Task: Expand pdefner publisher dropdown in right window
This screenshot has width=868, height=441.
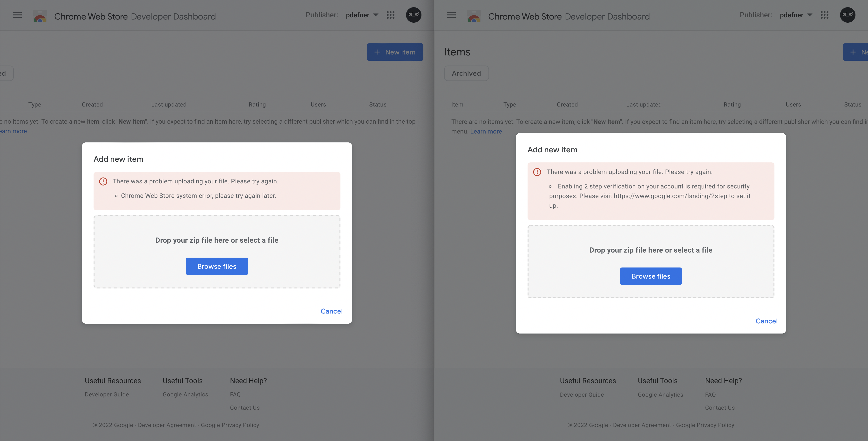Action: tap(796, 15)
